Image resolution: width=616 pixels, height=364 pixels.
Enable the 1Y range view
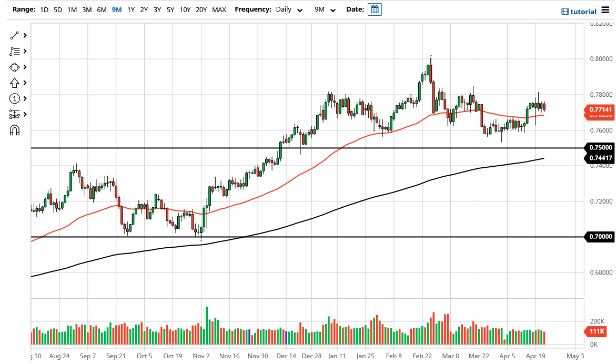pos(131,9)
